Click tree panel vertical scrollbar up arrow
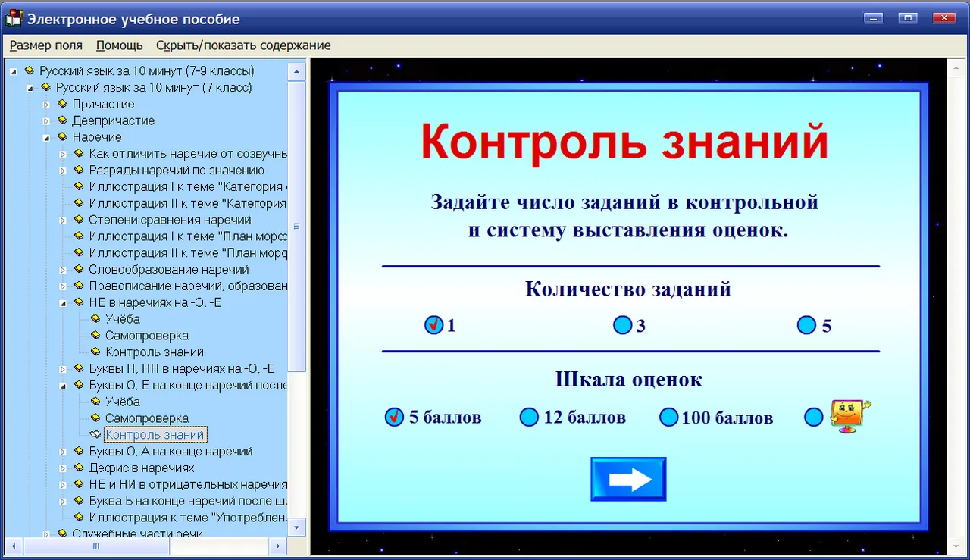970x560 pixels. [298, 73]
